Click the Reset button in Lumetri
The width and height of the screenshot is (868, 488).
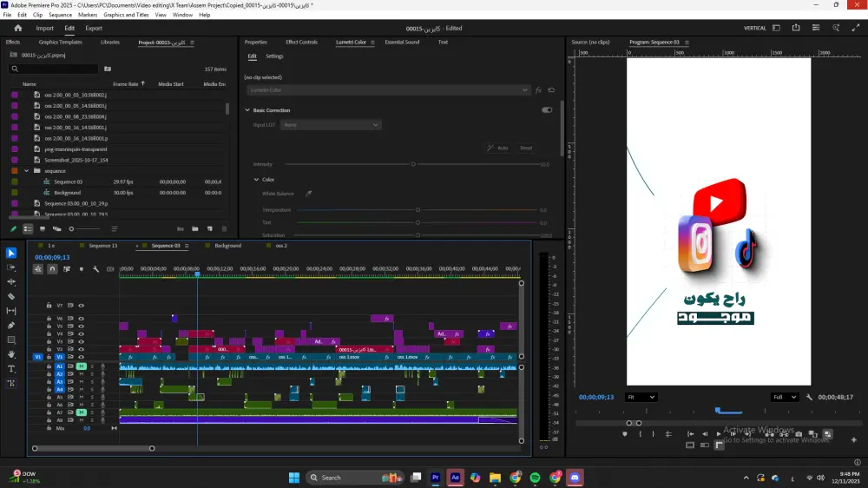coord(526,148)
